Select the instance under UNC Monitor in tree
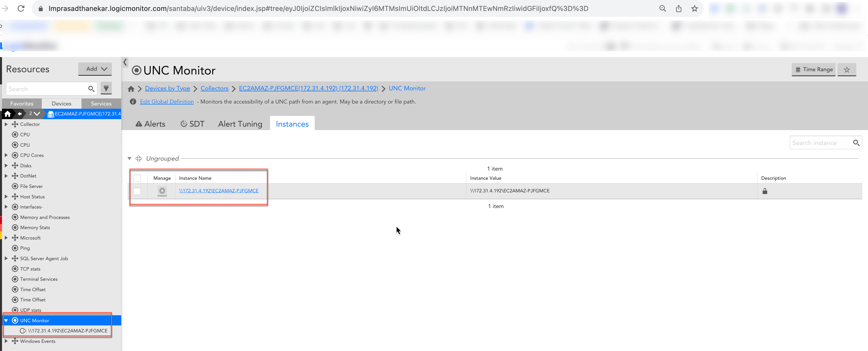The height and width of the screenshot is (351, 868). (x=68, y=331)
